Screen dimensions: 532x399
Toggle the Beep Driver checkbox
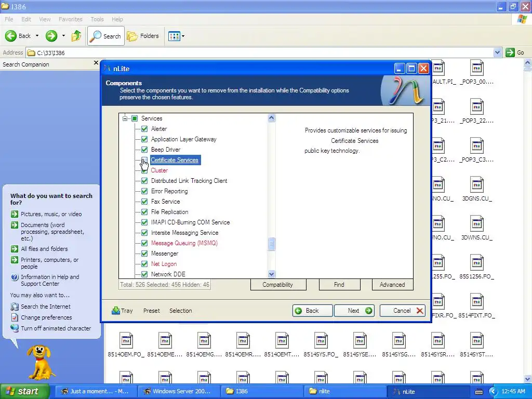click(x=144, y=150)
